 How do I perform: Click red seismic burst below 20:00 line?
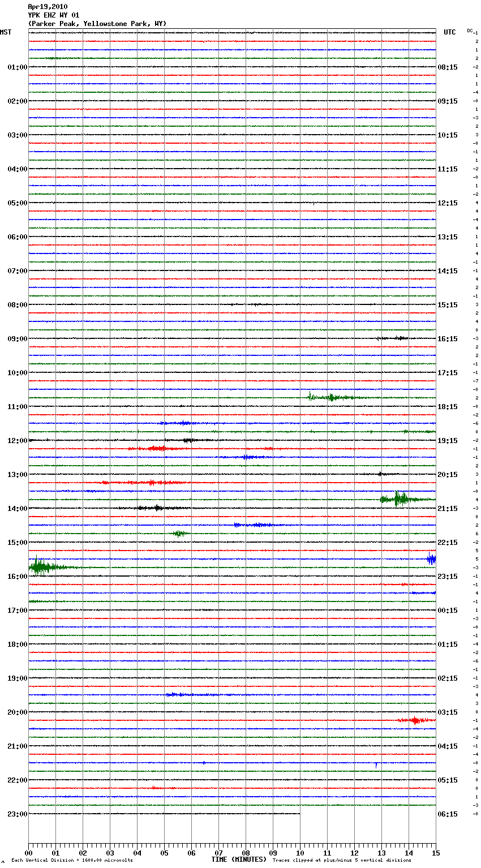(416, 720)
